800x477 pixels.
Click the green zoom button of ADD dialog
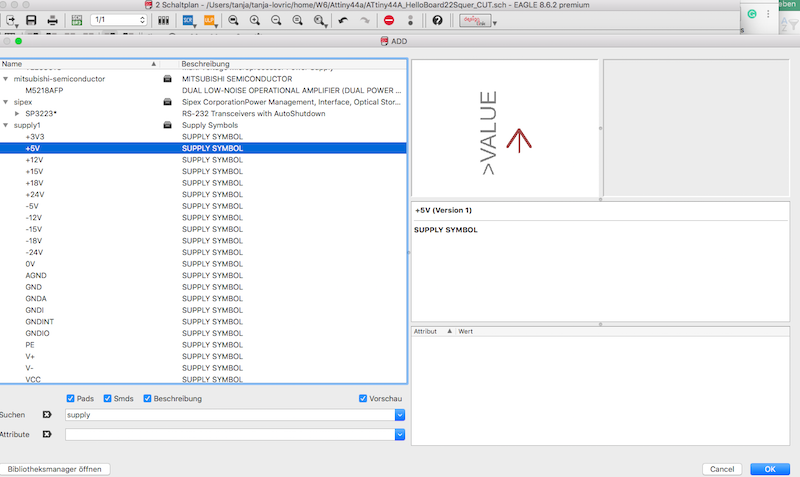18,41
